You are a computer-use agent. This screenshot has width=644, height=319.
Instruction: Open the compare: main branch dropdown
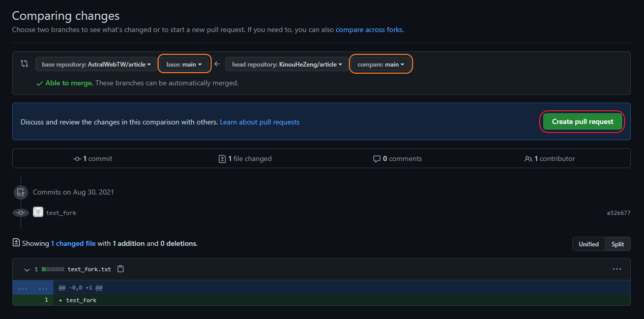pos(381,65)
